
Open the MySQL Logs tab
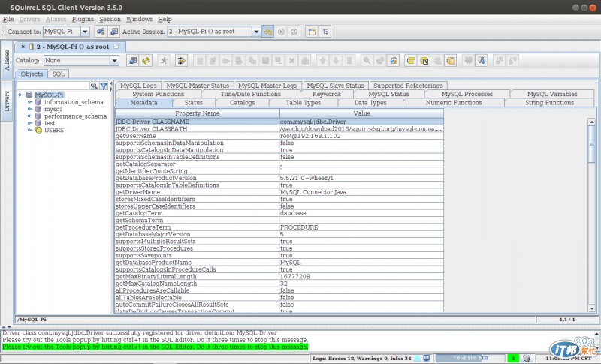[x=138, y=86]
